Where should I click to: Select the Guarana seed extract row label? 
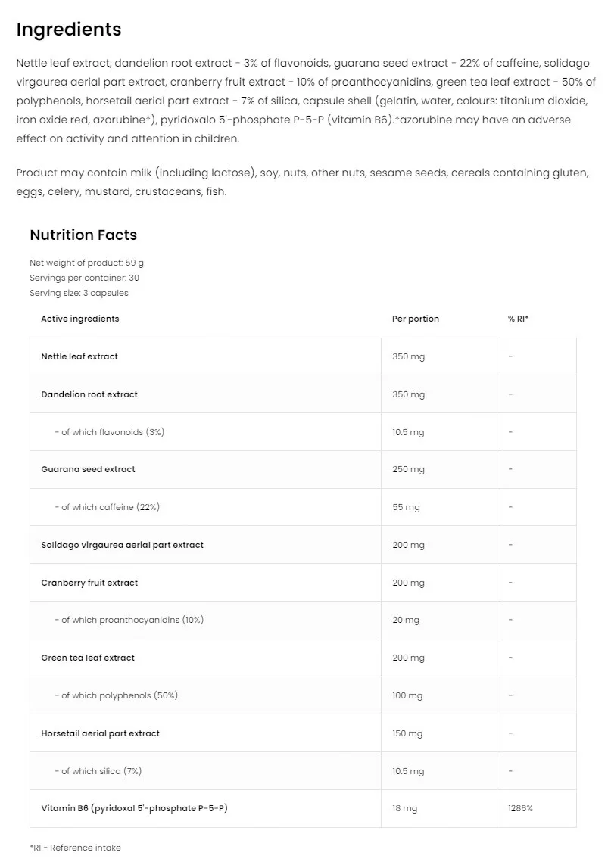[x=88, y=469]
